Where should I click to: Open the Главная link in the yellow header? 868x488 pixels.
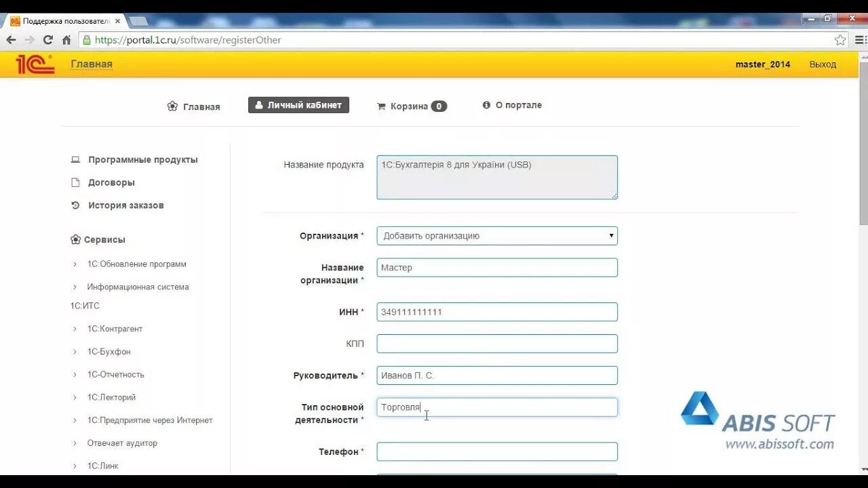[x=92, y=64]
